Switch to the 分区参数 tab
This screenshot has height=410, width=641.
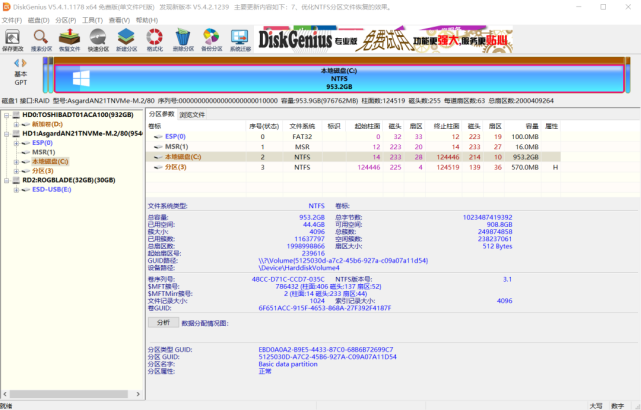[x=161, y=114]
